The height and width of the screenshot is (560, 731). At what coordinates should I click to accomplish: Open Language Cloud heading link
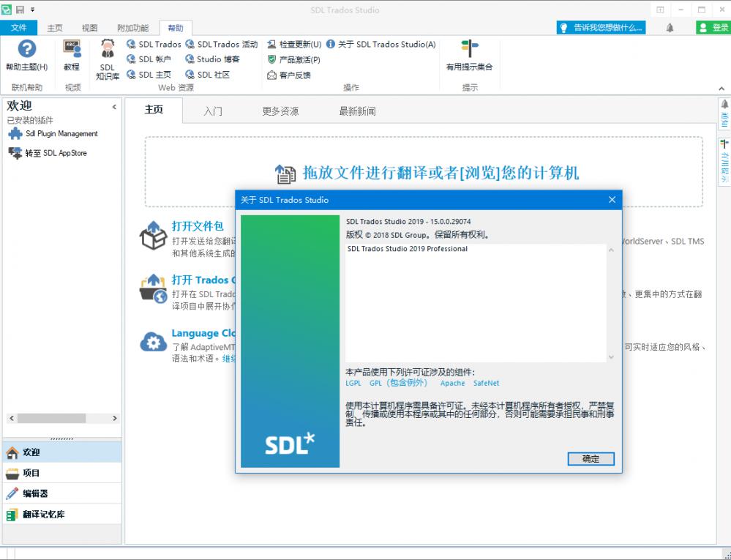coord(203,333)
